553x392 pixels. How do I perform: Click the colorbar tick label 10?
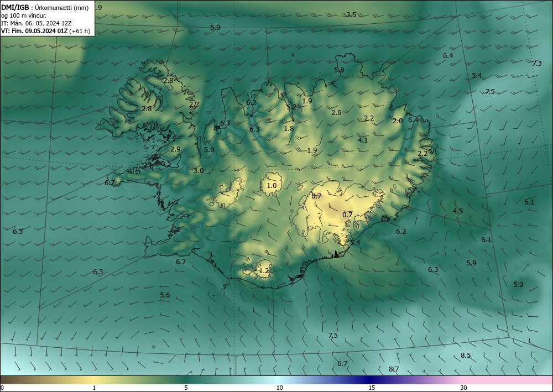coord(279,388)
